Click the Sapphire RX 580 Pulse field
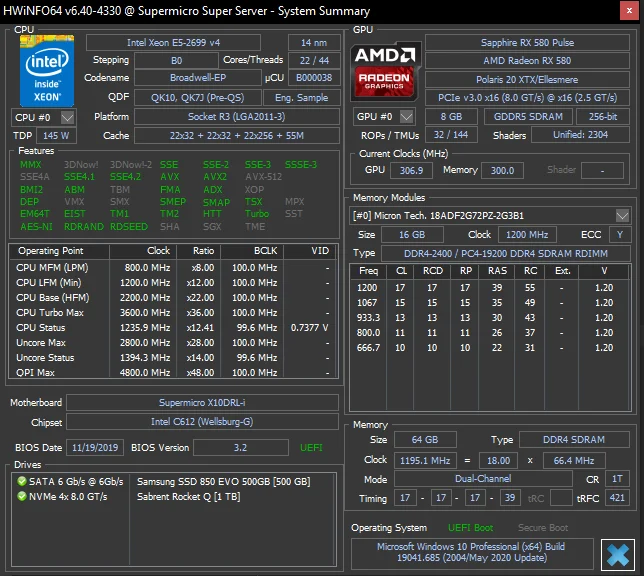The width and height of the screenshot is (644, 576). tap(527, 43)
